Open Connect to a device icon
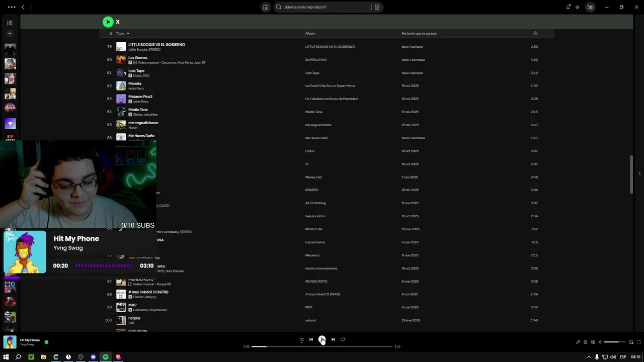This screenshot has height=362, width=644. tap(593, 342)
